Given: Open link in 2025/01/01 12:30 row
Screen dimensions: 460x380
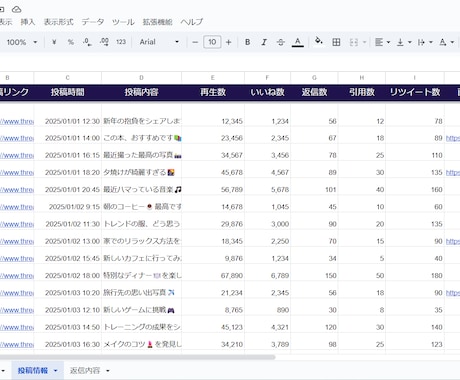Looking at the screenshot, I should pyautogui.click(x=17, y=121).
